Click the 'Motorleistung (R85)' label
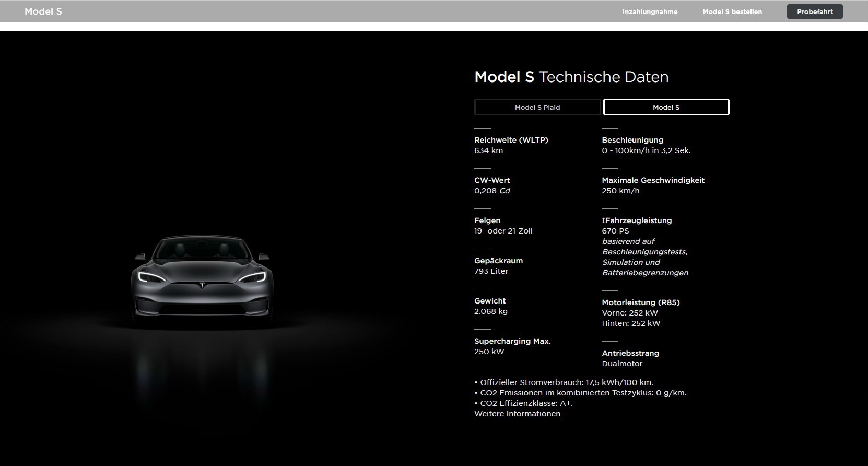Viewport: 868px width, 466px height. pyautogui.click(x=641, y=302)
